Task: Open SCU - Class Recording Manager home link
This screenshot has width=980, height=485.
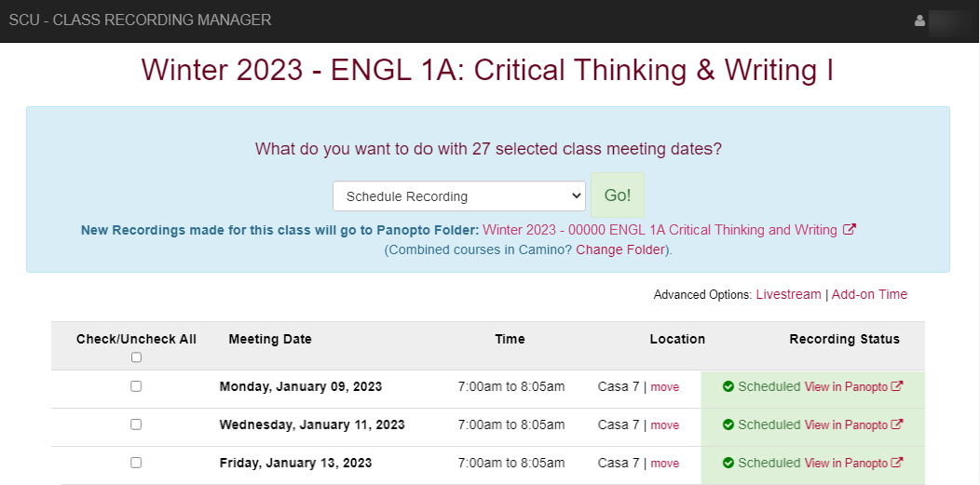Action: tap(141, 20)
